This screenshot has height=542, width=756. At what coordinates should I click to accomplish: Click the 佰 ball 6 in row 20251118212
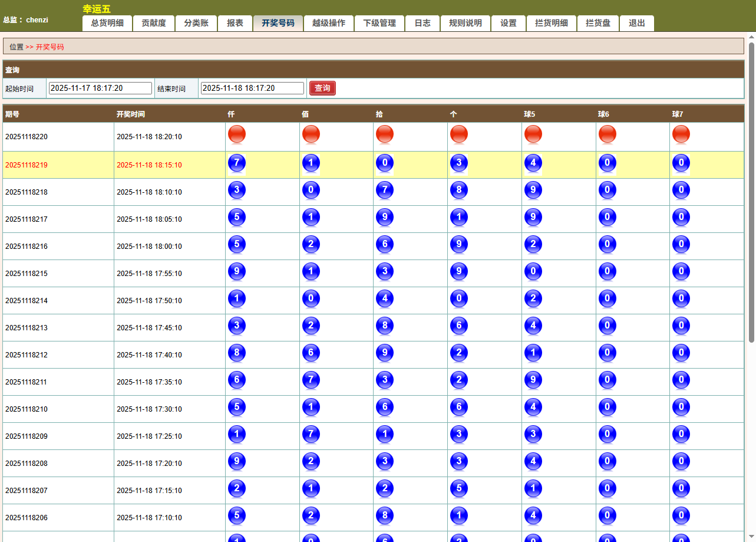(x=311, y=353)
